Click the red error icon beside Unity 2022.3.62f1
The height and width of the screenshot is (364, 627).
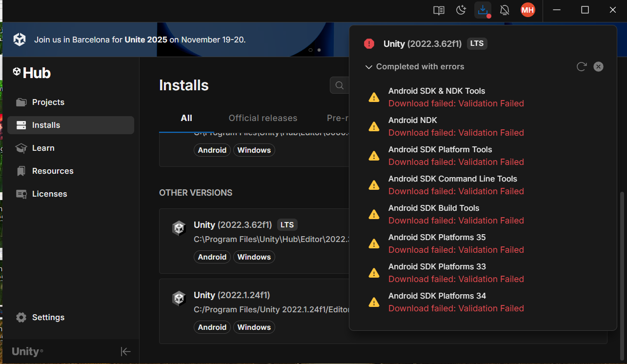(369, 44)
